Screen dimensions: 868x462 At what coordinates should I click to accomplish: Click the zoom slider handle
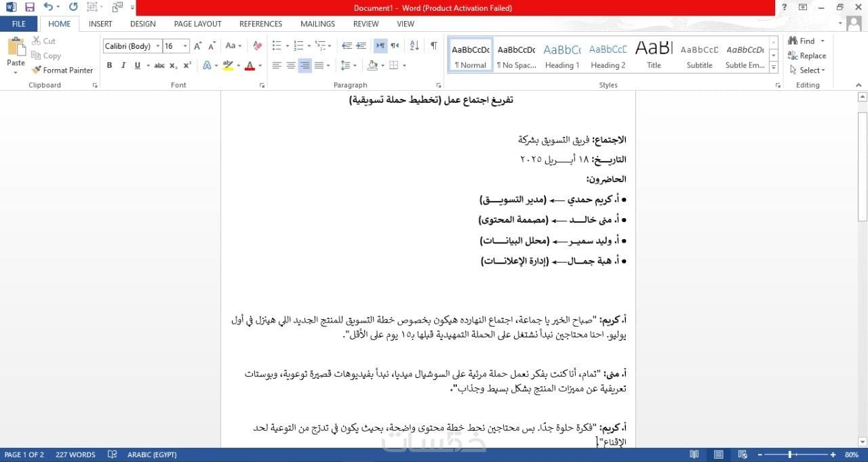[791, 455]
